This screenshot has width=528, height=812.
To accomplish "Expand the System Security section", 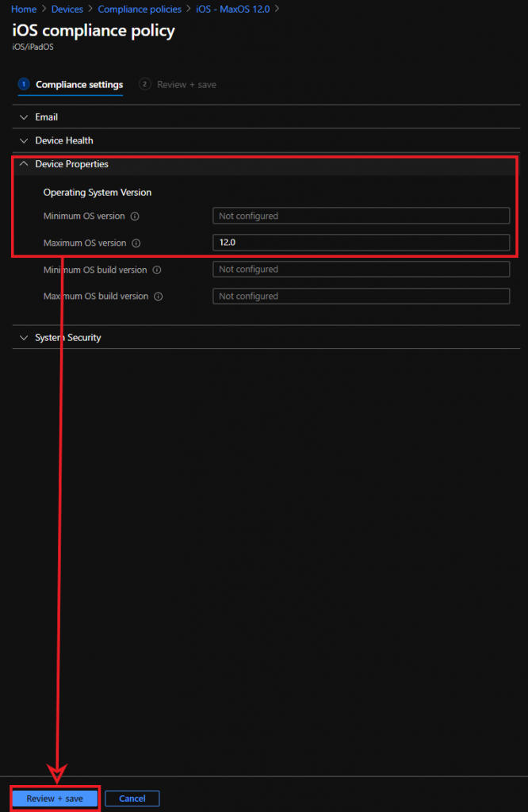I will (x=67, y=338).
